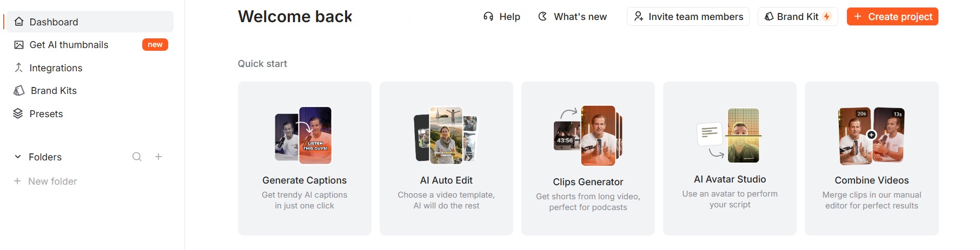Viewport: 980px width, 250px height.
Task: Go to Integrations in sidebar
Action: point(56,68)
